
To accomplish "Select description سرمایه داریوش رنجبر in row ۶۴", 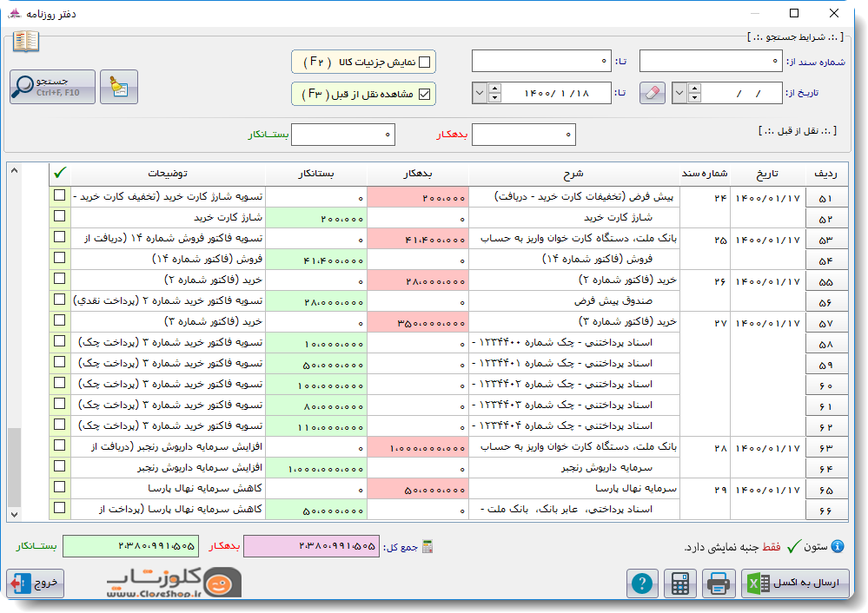I will pyautogui.click(x=574, y=468).
